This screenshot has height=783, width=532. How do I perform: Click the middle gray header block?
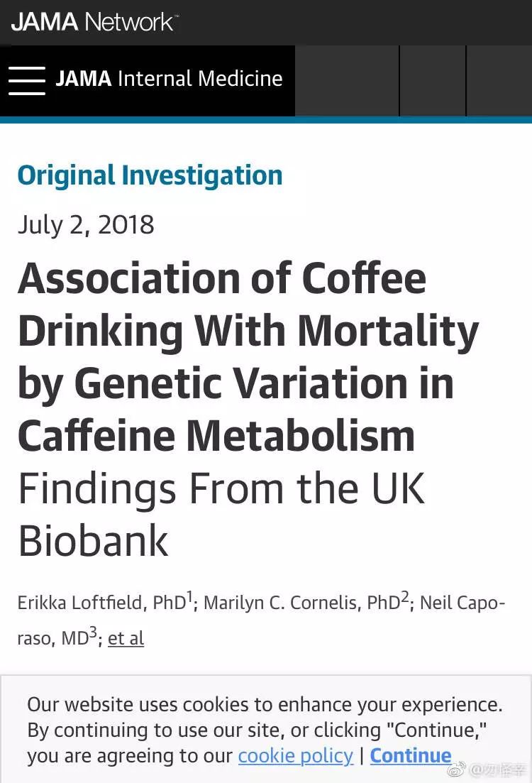point(433,81)
